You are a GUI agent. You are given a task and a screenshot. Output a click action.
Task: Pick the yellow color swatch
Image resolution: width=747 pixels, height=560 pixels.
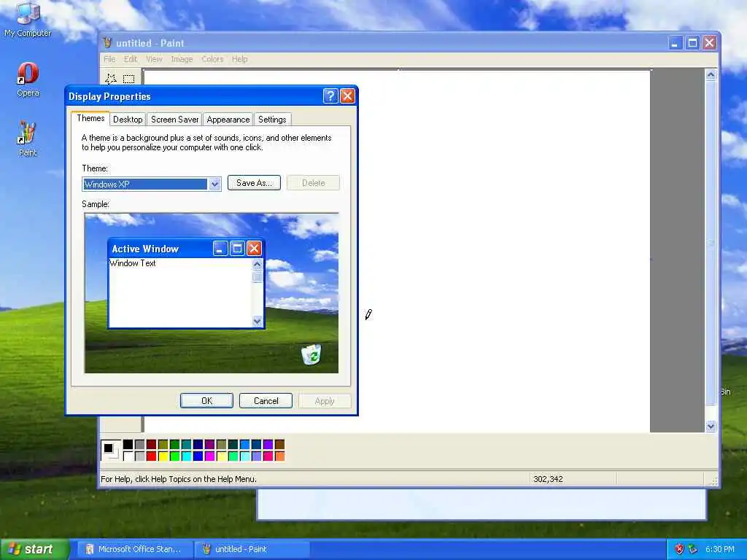pyautogui.click(x=163, y=456)
